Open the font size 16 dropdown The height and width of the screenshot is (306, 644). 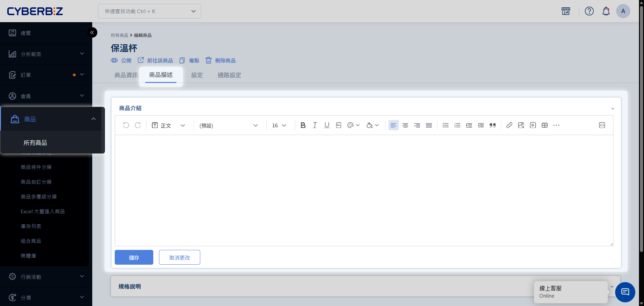(279, 125)
